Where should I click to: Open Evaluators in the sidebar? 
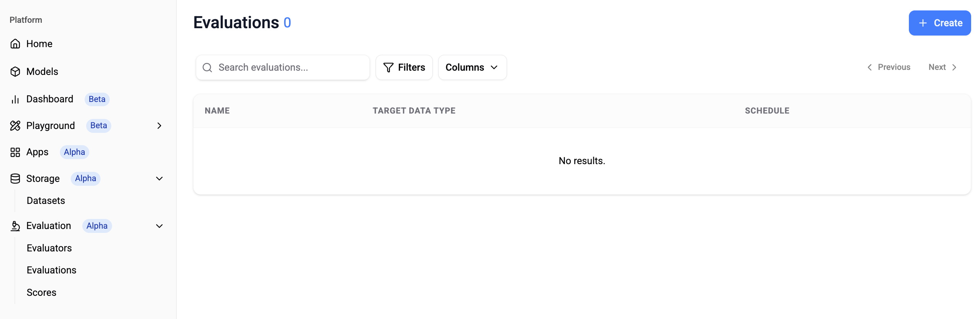(49, 248)
